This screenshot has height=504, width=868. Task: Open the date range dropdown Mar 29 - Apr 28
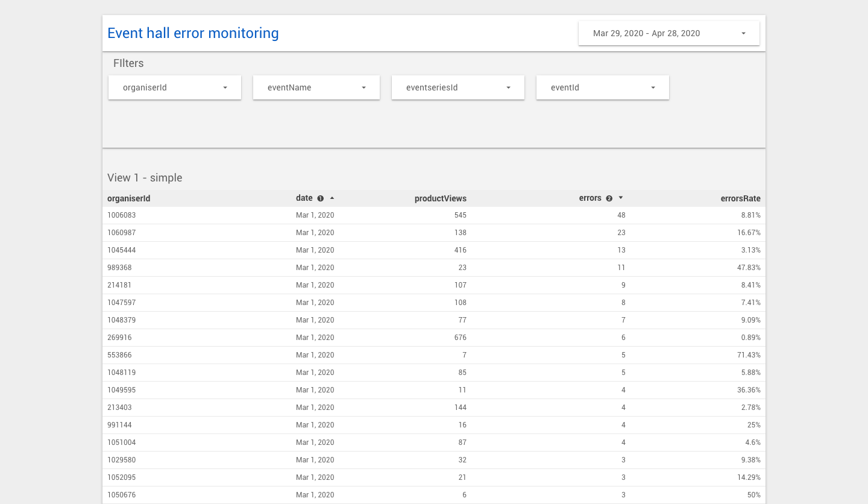pyautogui.click(x=669, y=33)
